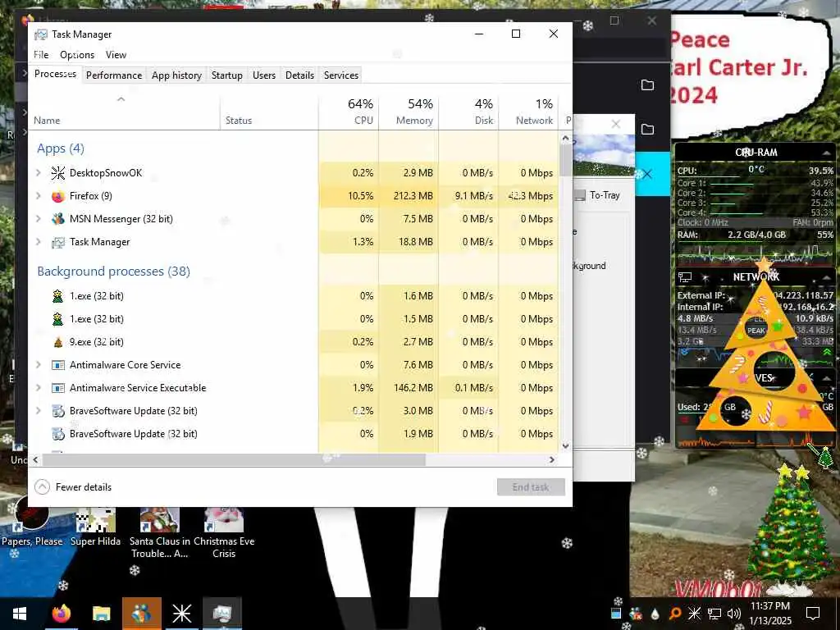Click the 9.exe process icon
840x630 pixels.
pyautogui.click(x=58, y=342)
